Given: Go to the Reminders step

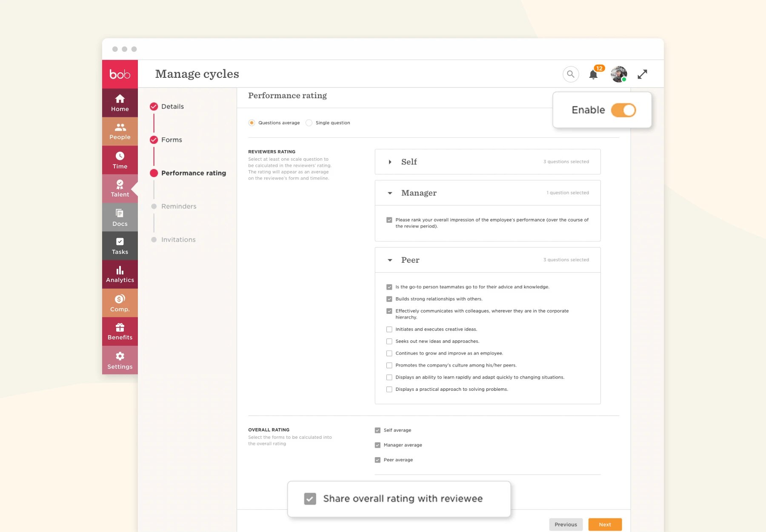Looking at the screenshot, I should [178, 206].
